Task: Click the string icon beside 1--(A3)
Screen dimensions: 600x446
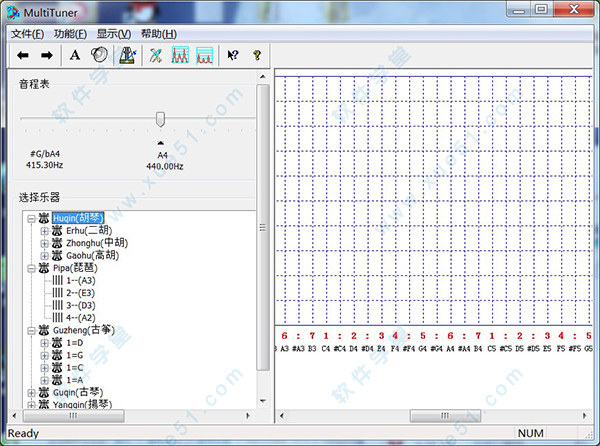Action: coord(57,281)
